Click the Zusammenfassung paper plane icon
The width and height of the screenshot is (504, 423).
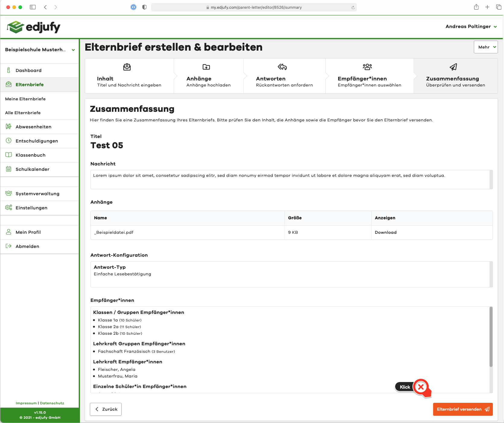pos(453,67)
